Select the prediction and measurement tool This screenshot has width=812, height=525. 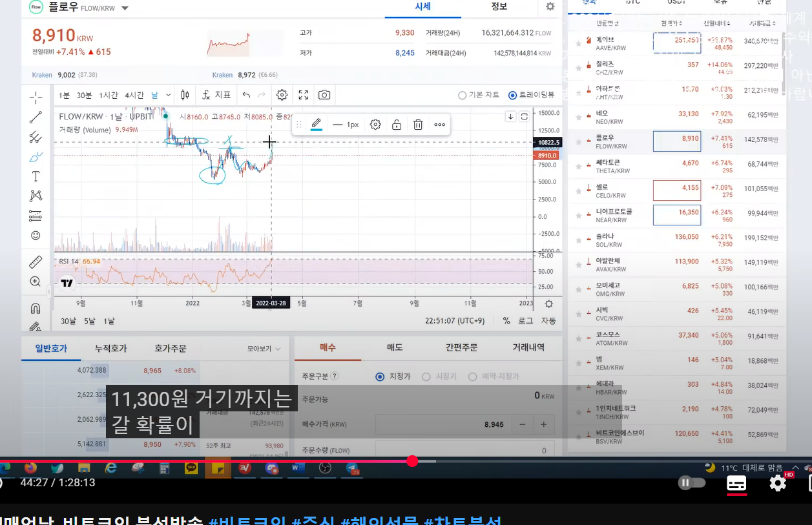[36, 216]
